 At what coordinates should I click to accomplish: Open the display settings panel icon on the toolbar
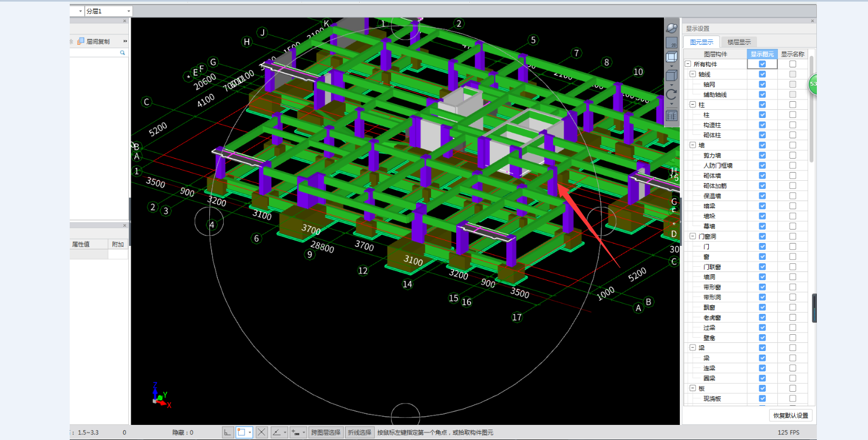tap(672, 116)
